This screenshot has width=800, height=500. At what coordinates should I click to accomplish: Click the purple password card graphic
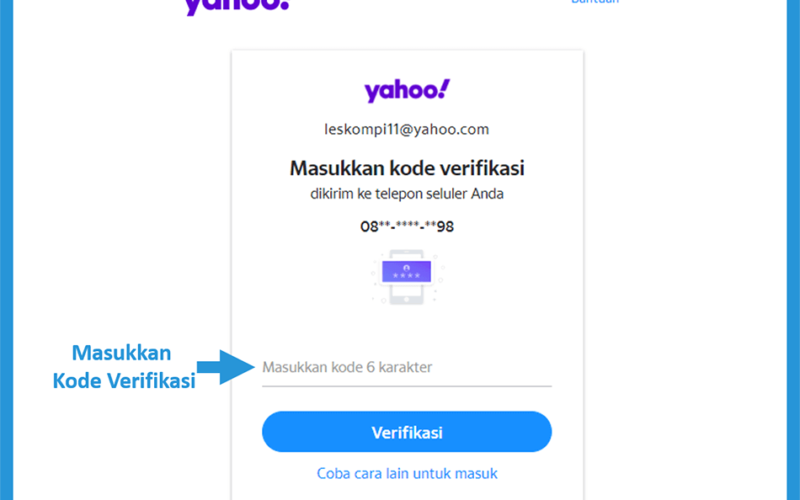click(x=407, y=271)
